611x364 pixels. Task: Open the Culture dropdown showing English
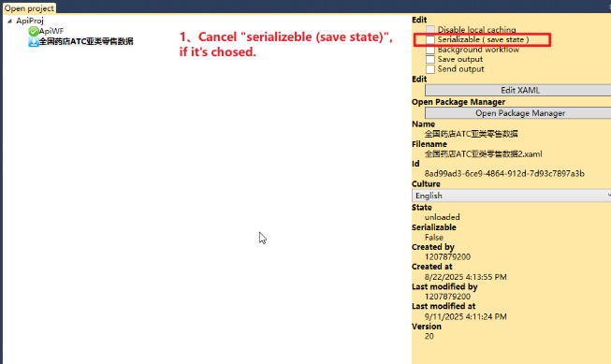(x=511, y=196)
